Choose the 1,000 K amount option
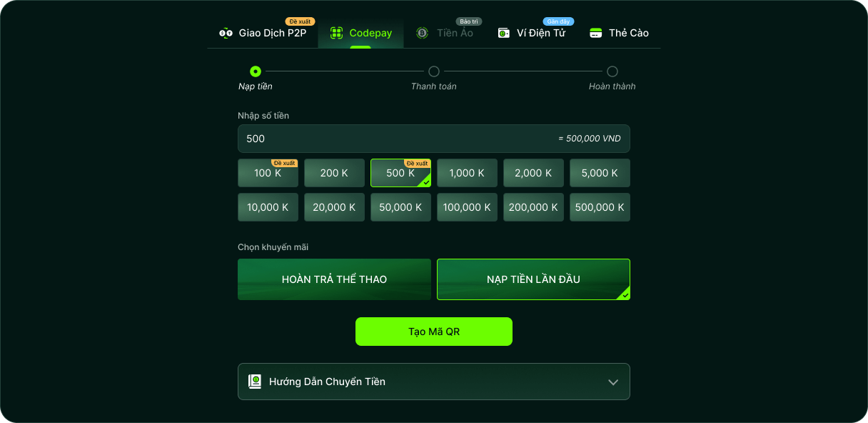 [467, 173]
